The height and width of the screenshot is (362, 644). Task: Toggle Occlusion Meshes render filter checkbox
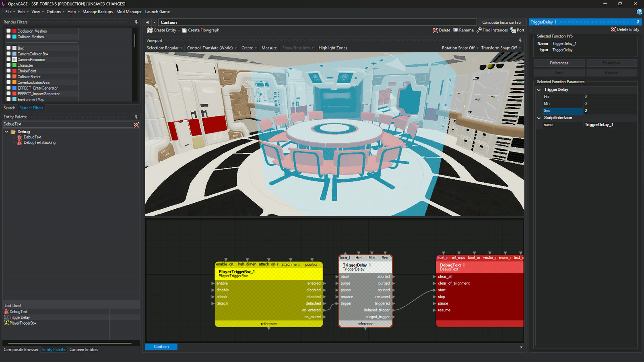click(8, 31)
